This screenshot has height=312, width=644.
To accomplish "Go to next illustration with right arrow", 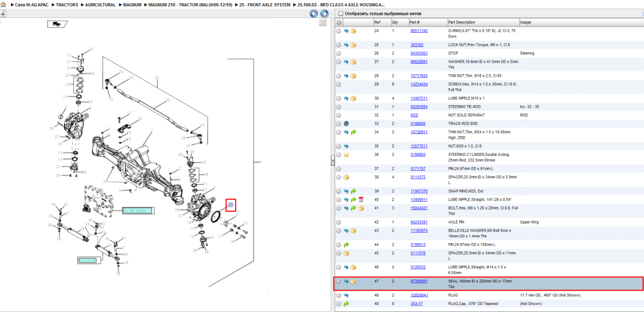I will (324, 14).
